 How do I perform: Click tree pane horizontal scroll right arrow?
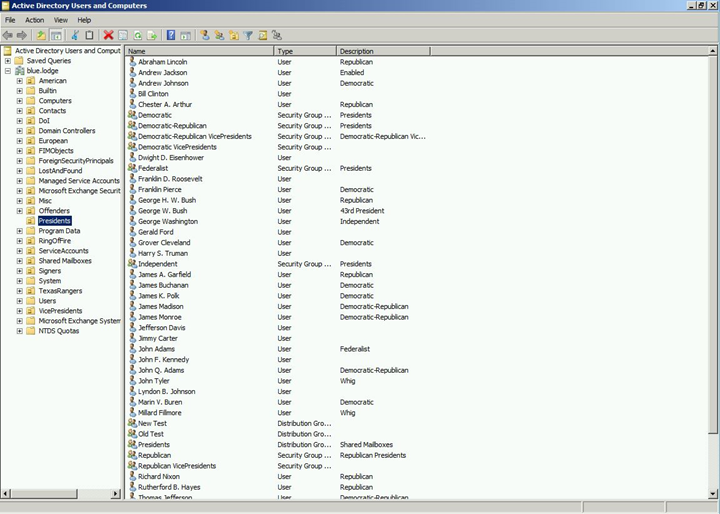[115, 494]
